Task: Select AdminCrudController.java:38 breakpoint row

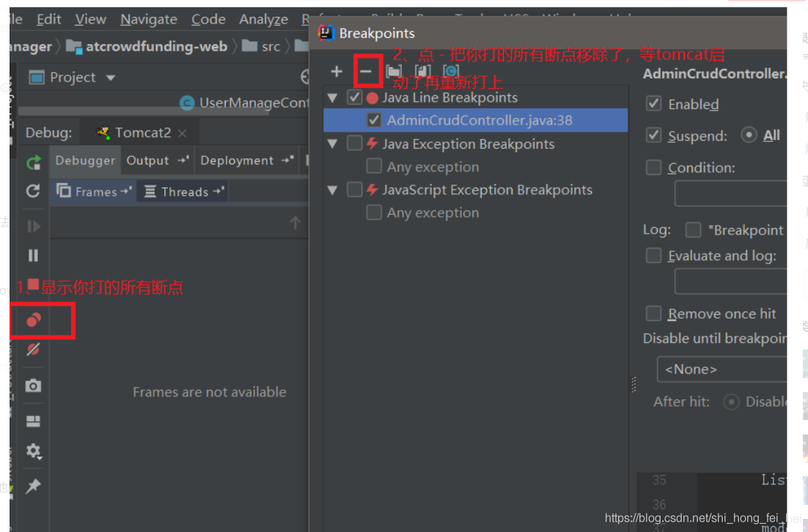Action: (x=476, y=120)
